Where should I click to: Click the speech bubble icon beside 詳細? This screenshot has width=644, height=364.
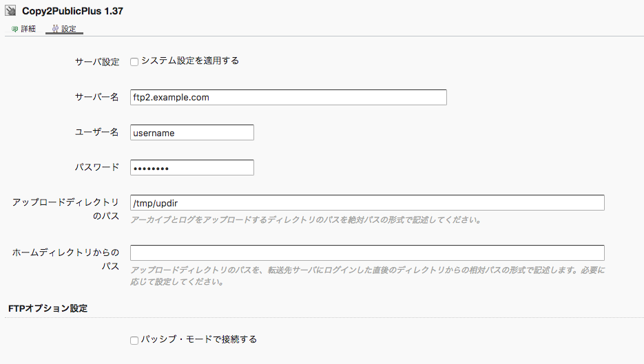tap(14, 29)
